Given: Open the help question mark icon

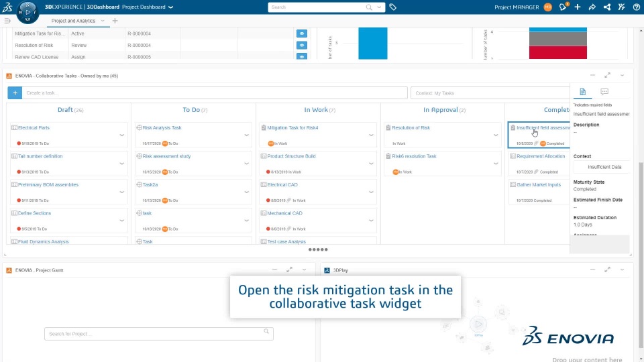Looking at the screenshot, I should pyautogui.click(x=636, y=7).
